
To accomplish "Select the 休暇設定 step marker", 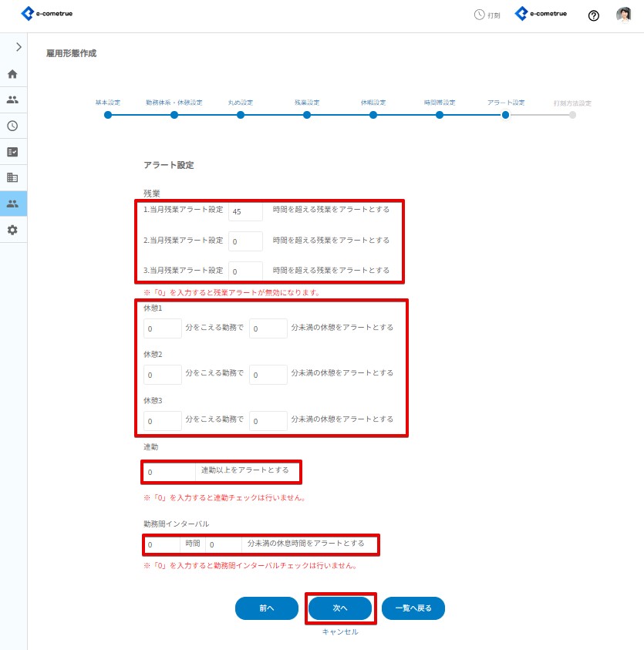I will coord(373,115).
